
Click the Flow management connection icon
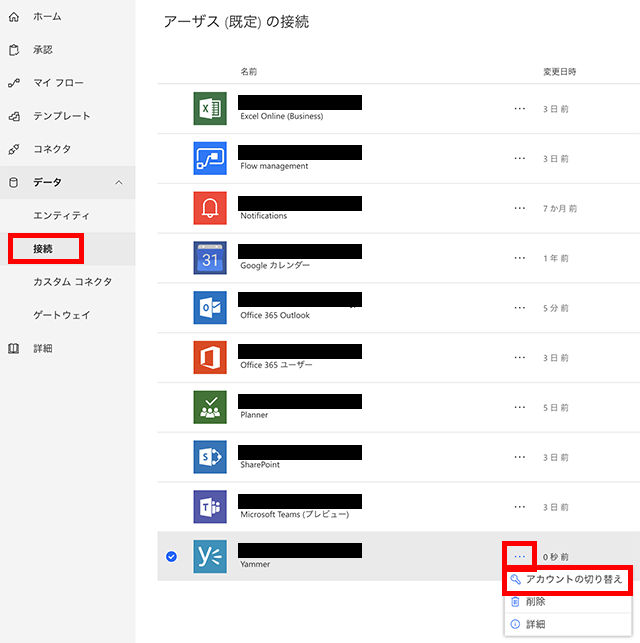click(210, 158)
